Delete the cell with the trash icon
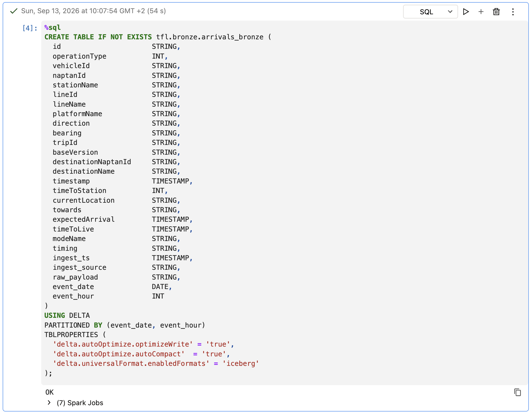 [x=496, y=12]
